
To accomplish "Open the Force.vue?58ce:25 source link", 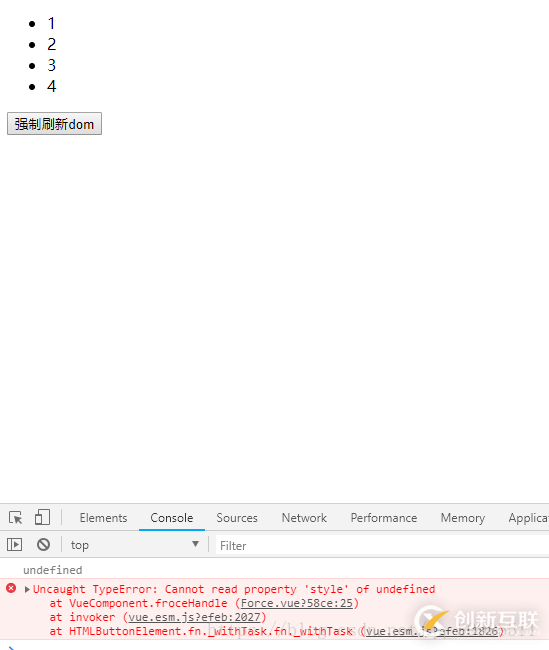I will coord(296,603).
